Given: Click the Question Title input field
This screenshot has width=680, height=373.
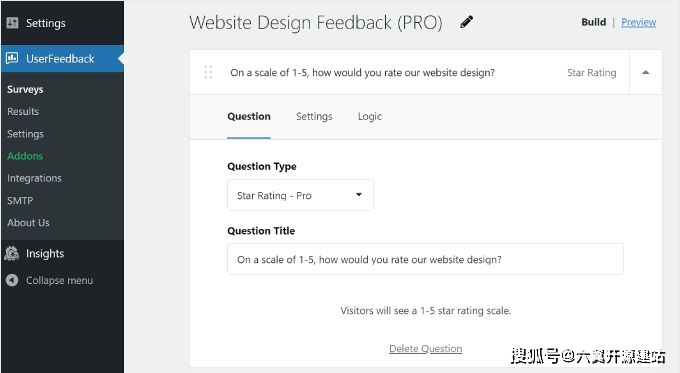Looking at the screenshot, I should coord(425,259).
